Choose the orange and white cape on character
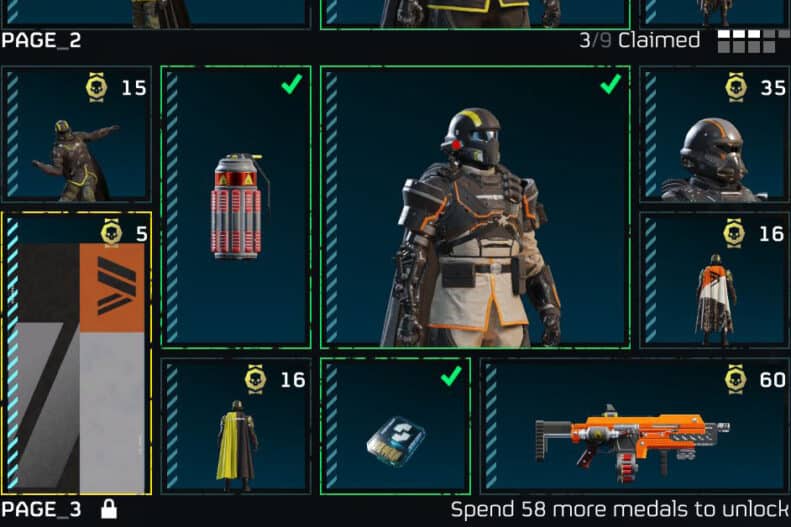The image size is (791, 527). (x=715, y=280)
